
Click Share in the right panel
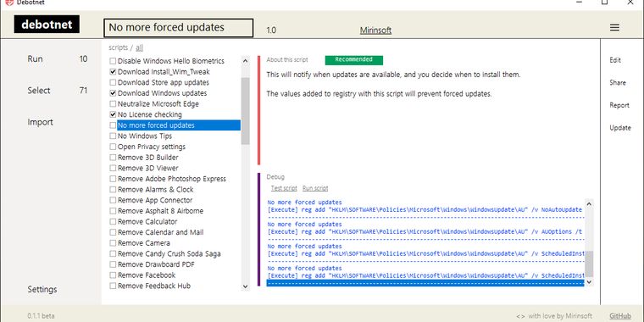[618, 82]
